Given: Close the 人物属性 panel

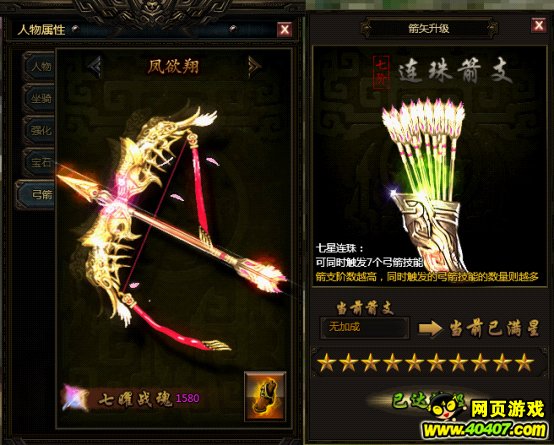Looking at the screenshot, I should [285, 29].
